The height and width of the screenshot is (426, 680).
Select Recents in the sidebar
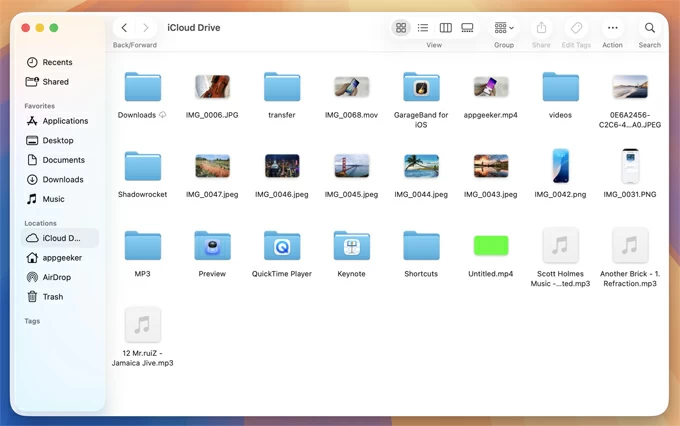56,62
